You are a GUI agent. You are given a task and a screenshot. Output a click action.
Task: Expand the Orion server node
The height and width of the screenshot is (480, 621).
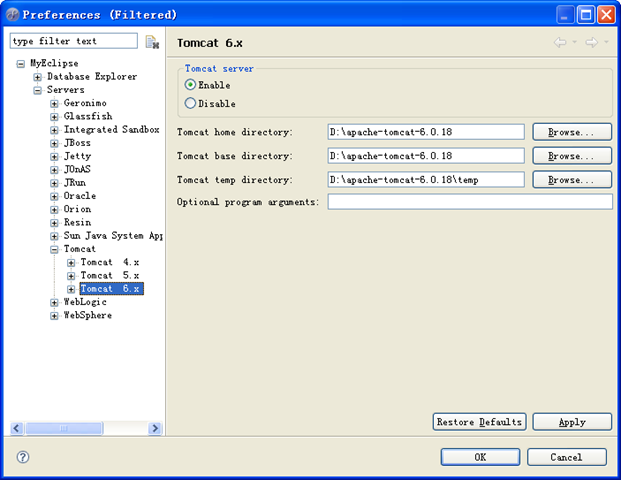pos(54,210)
